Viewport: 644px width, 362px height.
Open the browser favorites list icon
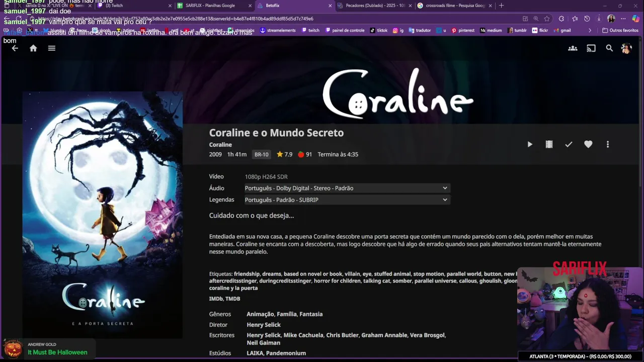[575, 19]
